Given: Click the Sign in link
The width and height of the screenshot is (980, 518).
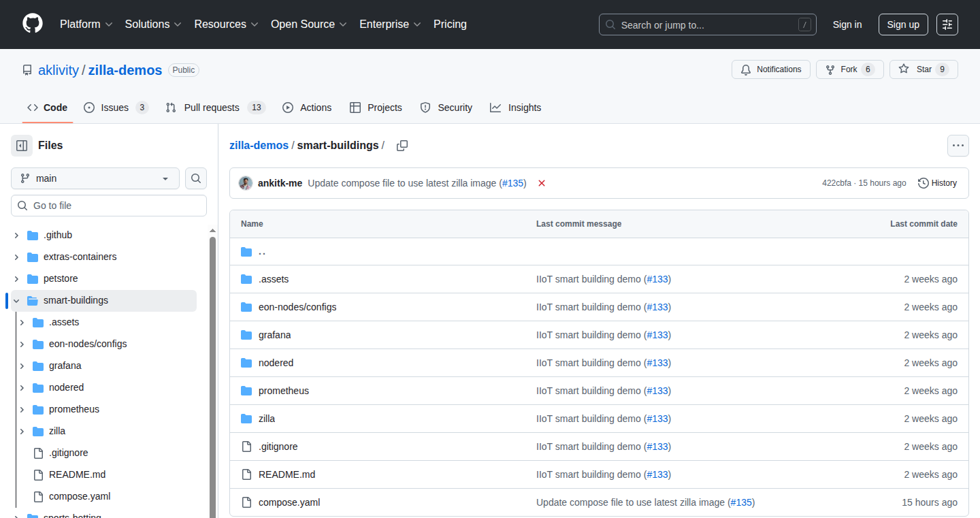Looking at the screenshot, I should click(x=847, y=25).
